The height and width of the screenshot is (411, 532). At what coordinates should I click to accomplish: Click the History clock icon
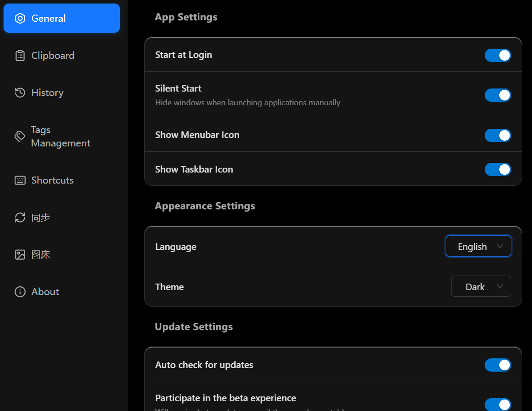coord(20,92)
